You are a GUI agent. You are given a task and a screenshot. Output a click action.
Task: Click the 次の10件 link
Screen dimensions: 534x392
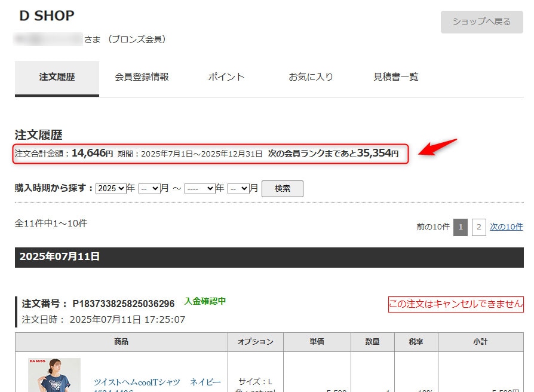(507, 227)
